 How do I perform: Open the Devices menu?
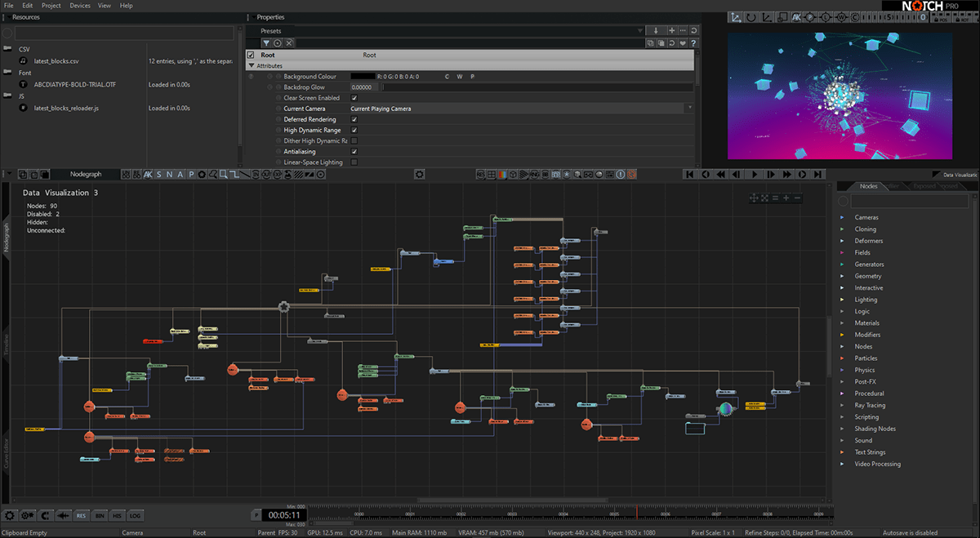click(80, 6)
